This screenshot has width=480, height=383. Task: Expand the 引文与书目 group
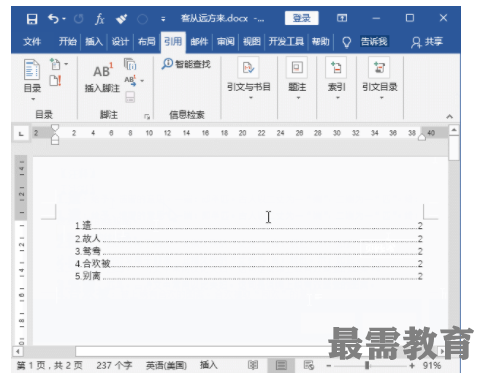pos(249,78)
